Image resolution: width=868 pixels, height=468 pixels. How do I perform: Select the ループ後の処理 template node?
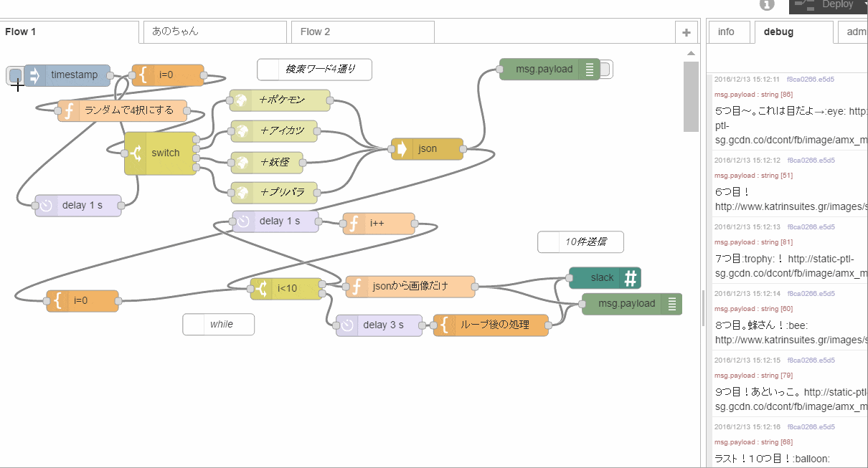click(x=491, y=325)
